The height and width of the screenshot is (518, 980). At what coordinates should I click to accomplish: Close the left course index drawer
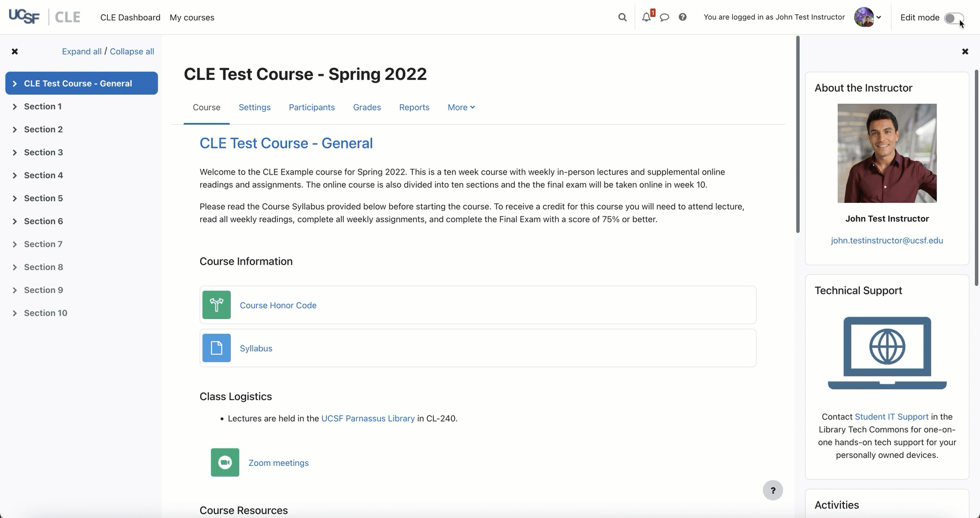15,52
